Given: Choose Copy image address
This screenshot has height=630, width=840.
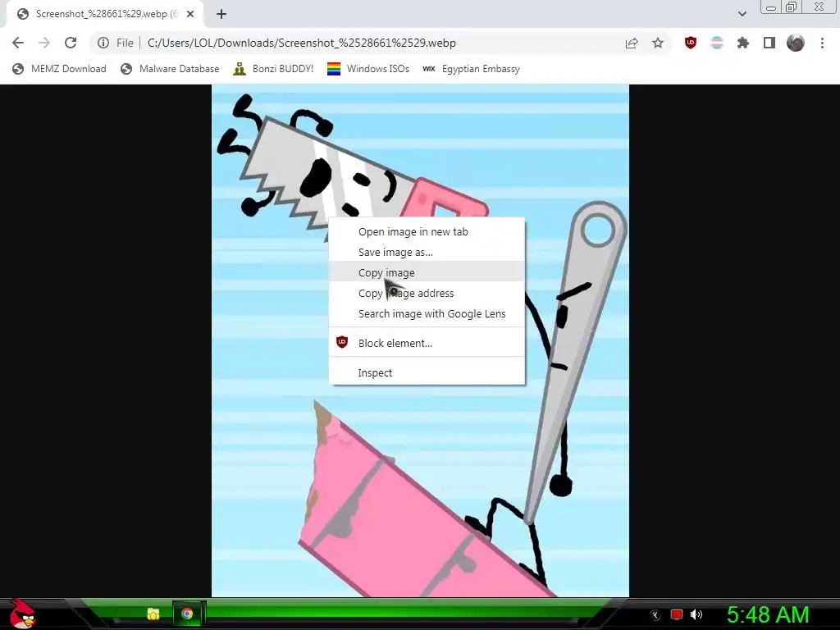Looking at the screenshot, I should point(427,293).
